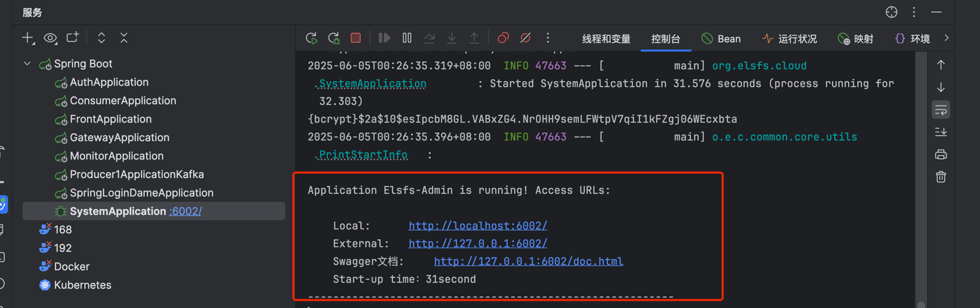Click the localhost:6002 Local URL

tap(477, 226)
